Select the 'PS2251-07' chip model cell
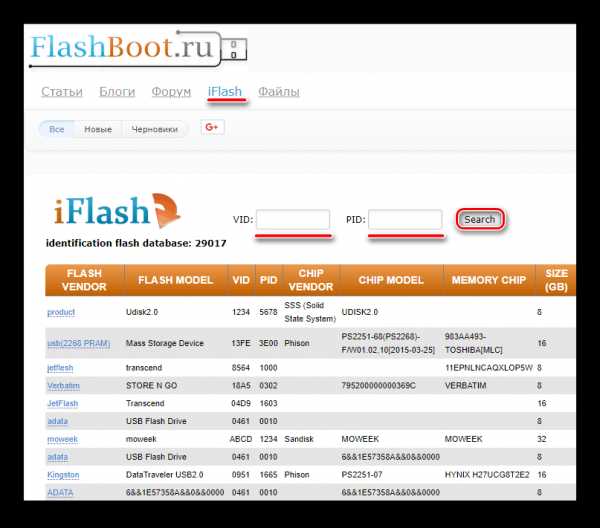This screenshot has width=600, height=528. click(x=362, y=475)
